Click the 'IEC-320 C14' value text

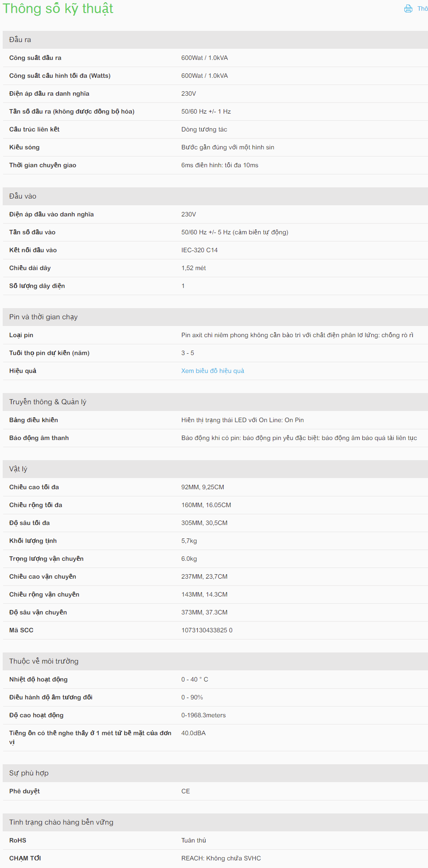[x=199, y=250]
